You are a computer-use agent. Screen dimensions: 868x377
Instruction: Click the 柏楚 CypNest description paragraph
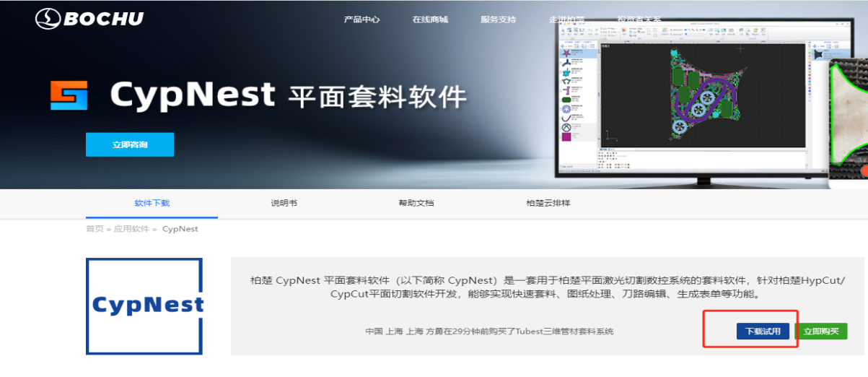(x=548, y=287)
